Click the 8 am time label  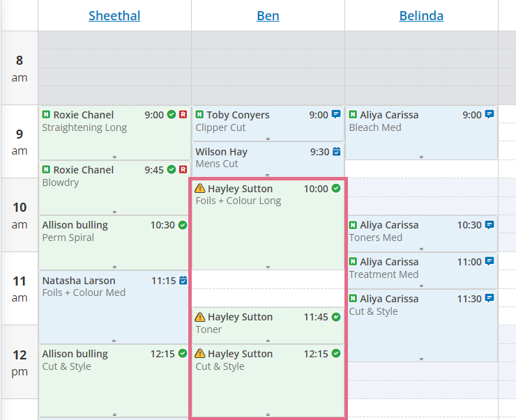(20, 69)
